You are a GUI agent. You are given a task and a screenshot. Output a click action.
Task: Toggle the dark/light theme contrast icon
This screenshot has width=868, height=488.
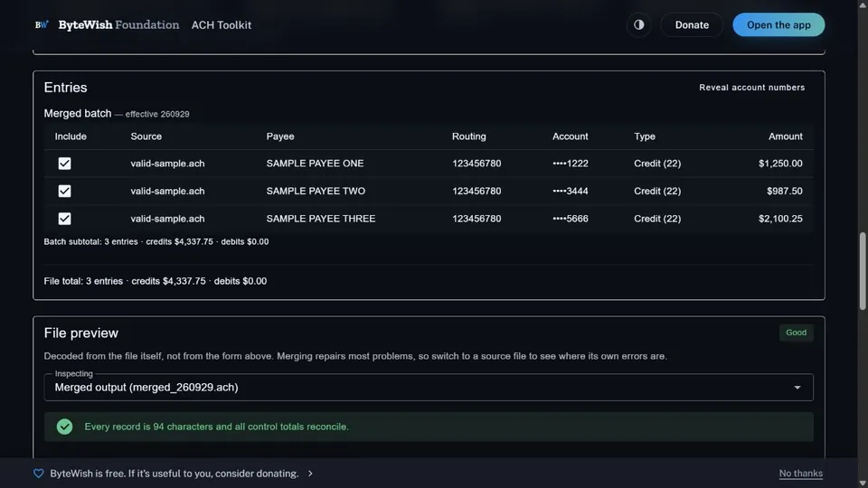tap(639, 25)
